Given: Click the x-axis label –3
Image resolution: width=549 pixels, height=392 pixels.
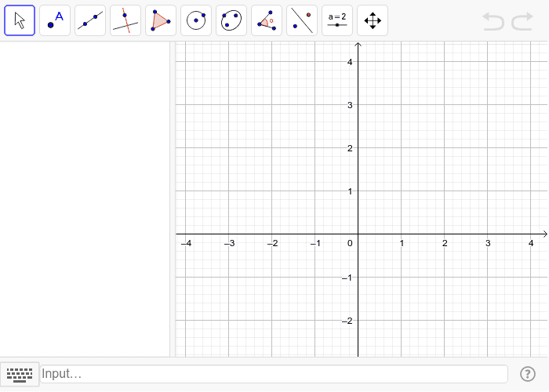Looking at the screenshot, I should pos(229,243).
